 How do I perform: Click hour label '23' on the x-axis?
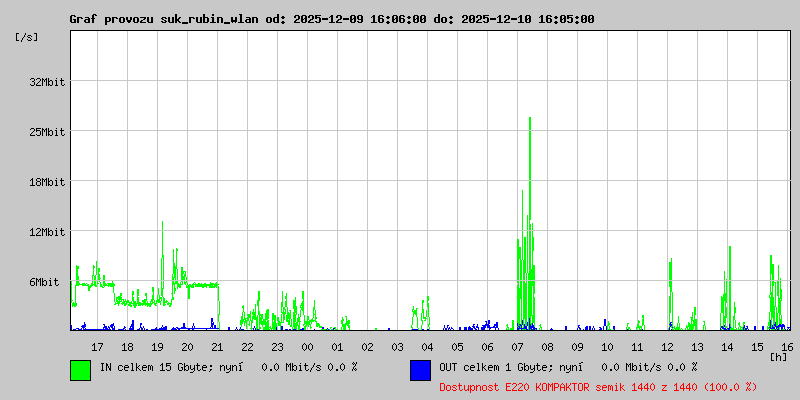[x=277, y=347]
